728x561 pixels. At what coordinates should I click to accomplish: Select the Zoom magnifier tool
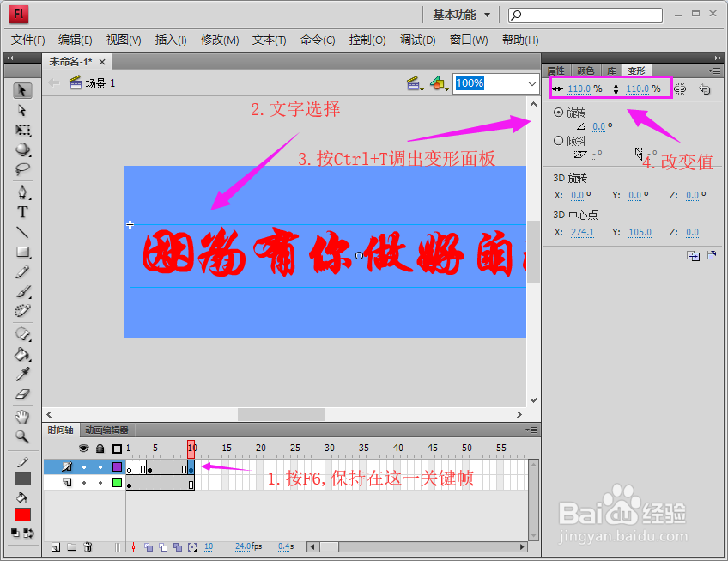[x=22, y=436]
